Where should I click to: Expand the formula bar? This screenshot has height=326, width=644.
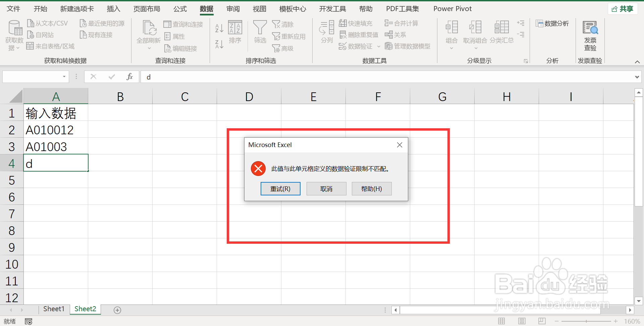(637, 77)
